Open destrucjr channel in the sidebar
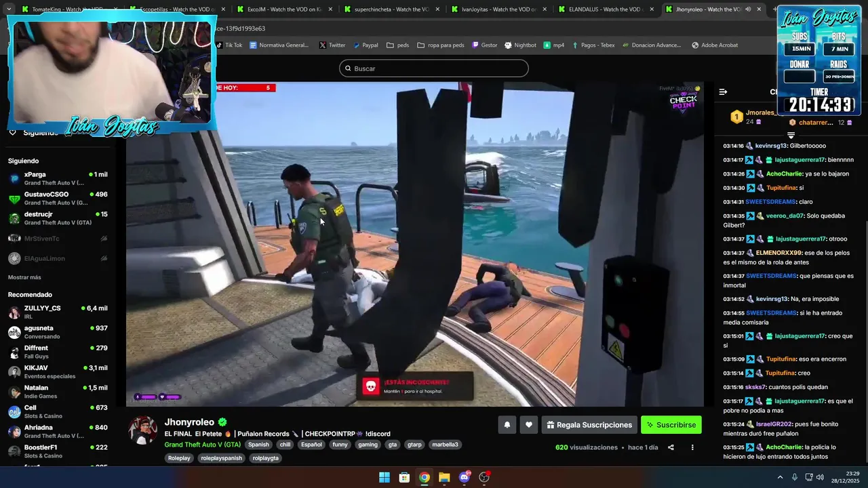The image size is (868, 488). [58, 218]
